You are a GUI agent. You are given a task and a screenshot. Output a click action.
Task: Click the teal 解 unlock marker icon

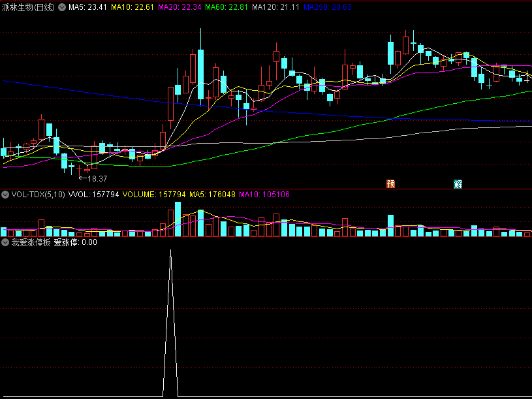[x=458, y=184]
